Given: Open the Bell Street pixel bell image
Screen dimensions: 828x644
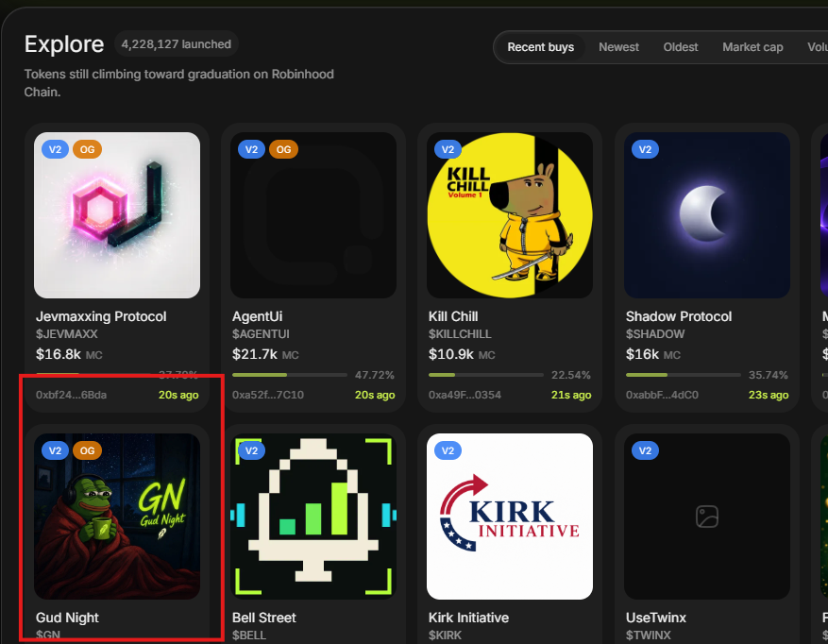Looking at the screenshot, I should tap(313, 517).
